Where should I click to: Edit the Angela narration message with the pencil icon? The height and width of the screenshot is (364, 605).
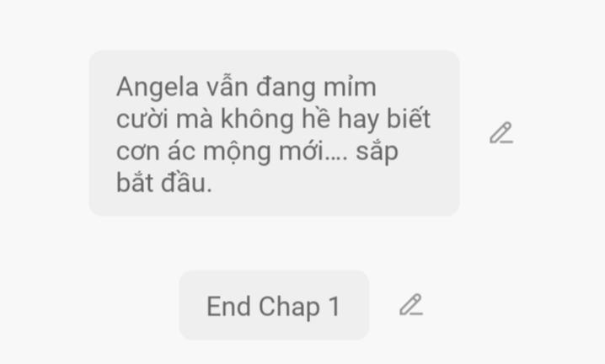(x=501, y=133)
